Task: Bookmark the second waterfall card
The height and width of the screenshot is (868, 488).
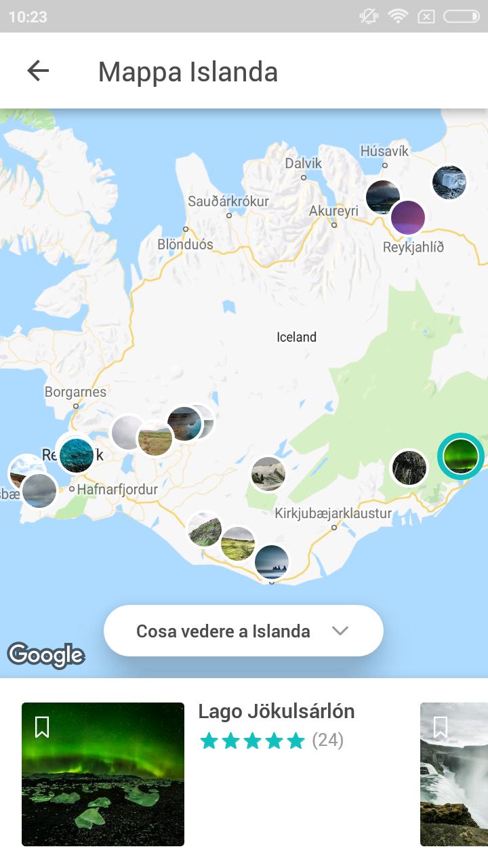Action: [441, 727]
